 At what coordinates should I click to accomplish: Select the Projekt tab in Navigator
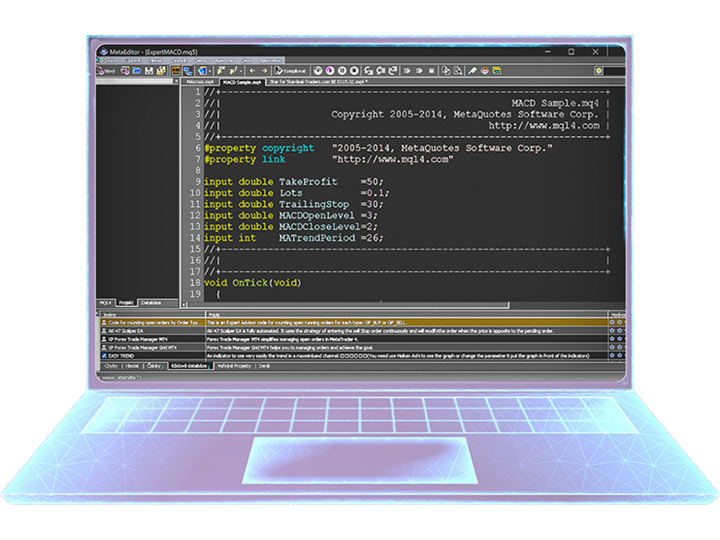126,303
